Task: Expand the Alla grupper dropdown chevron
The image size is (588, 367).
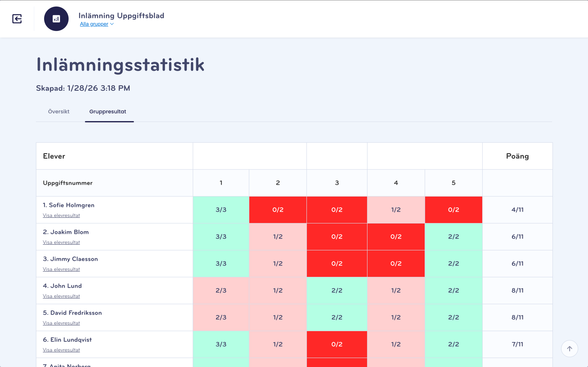Action: point(112,24)
